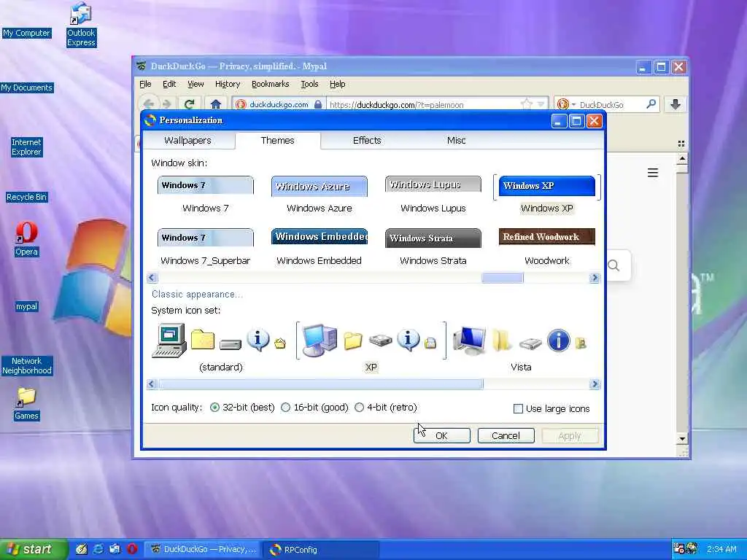This screenshot has width=747, height=560.
Task: Click the Recycle Bin desktop label
Action: (x=27, y=197)
